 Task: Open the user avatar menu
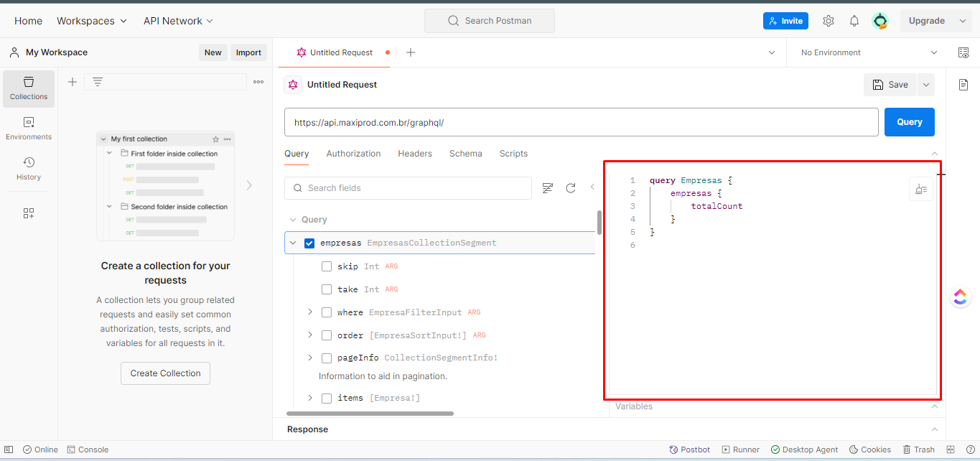click(x=880, y=21)
